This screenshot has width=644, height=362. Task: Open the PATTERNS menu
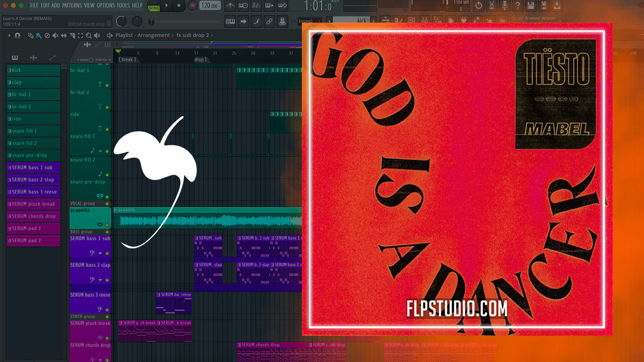[72, 5]
